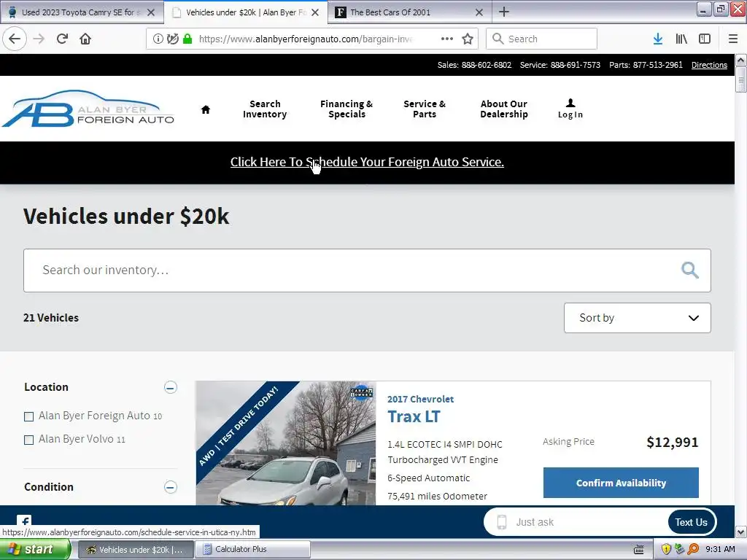747x560 pixels.
Task: Reload the page with refresh icon
Action: coord(63,39)
